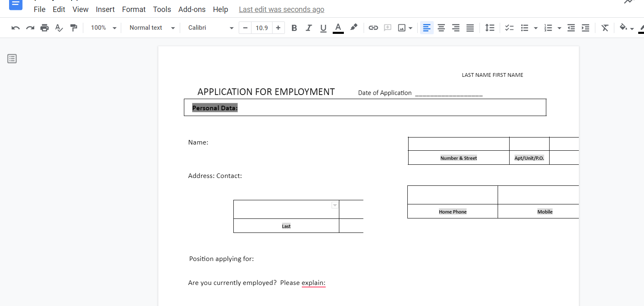Click the Undo arrow icon
Viewport: 644px width, 306px height.
16,28
